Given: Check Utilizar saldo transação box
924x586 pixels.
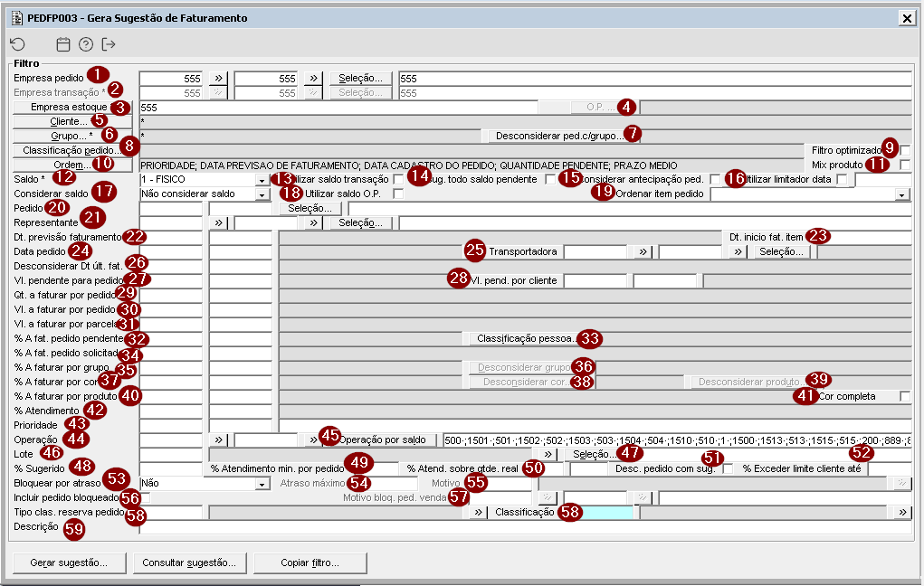Looking at the screenshot, I should click(x=398, y=179).
